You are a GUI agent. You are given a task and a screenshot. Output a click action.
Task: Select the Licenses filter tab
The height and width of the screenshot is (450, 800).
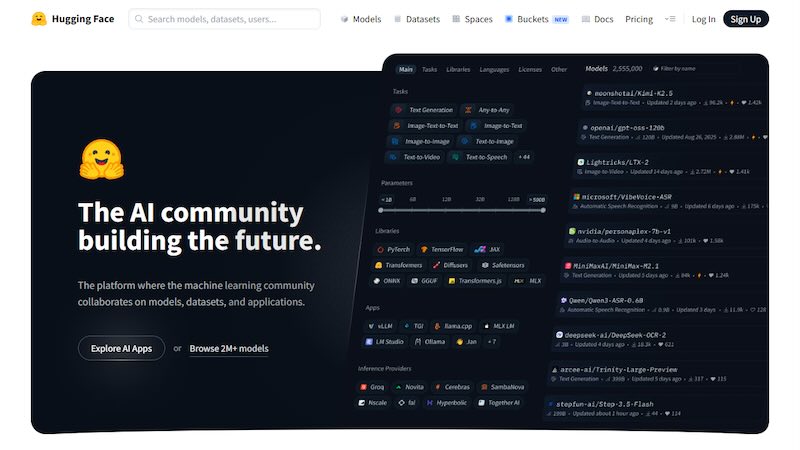[x=530, y=69]
